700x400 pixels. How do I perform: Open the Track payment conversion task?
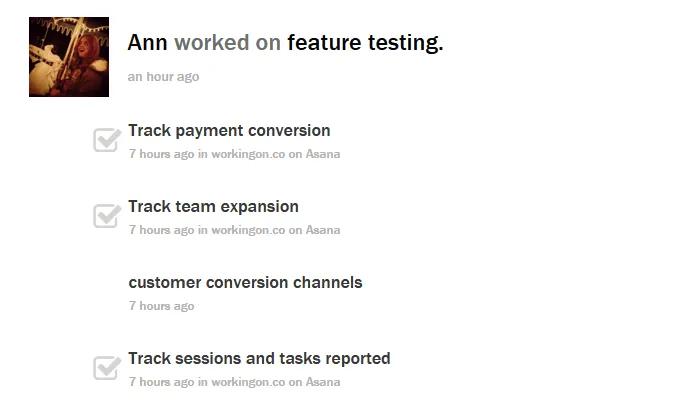(229, 131)
